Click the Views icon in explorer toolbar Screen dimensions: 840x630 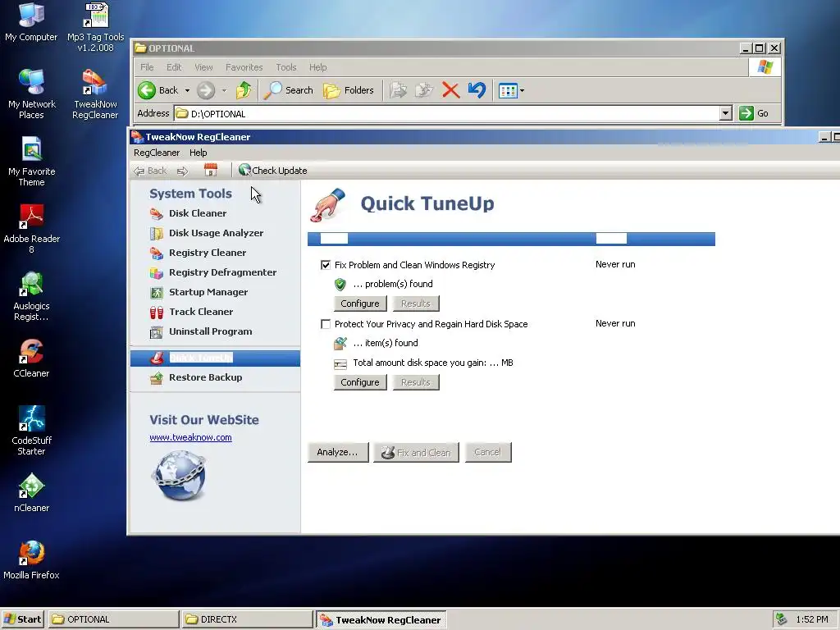(507, 90)
